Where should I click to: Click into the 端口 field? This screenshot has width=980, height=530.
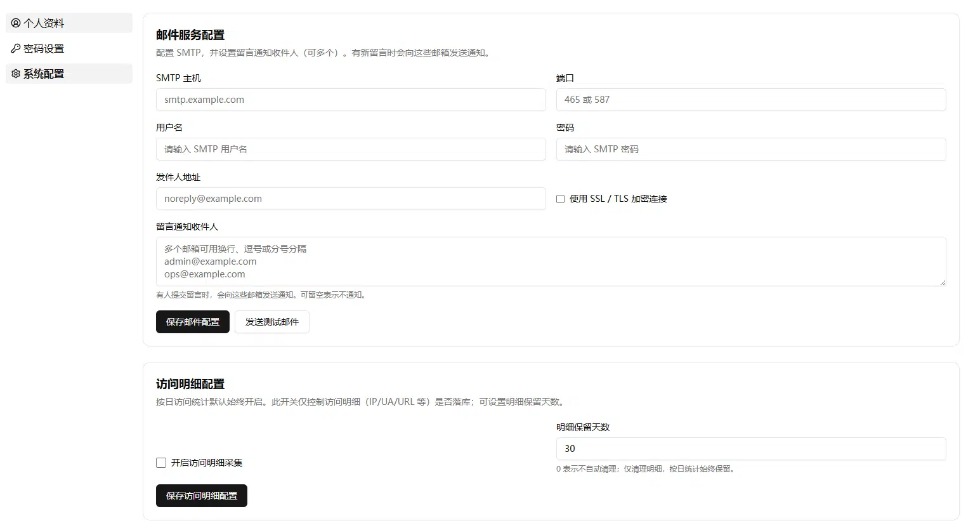coord(751,100)
